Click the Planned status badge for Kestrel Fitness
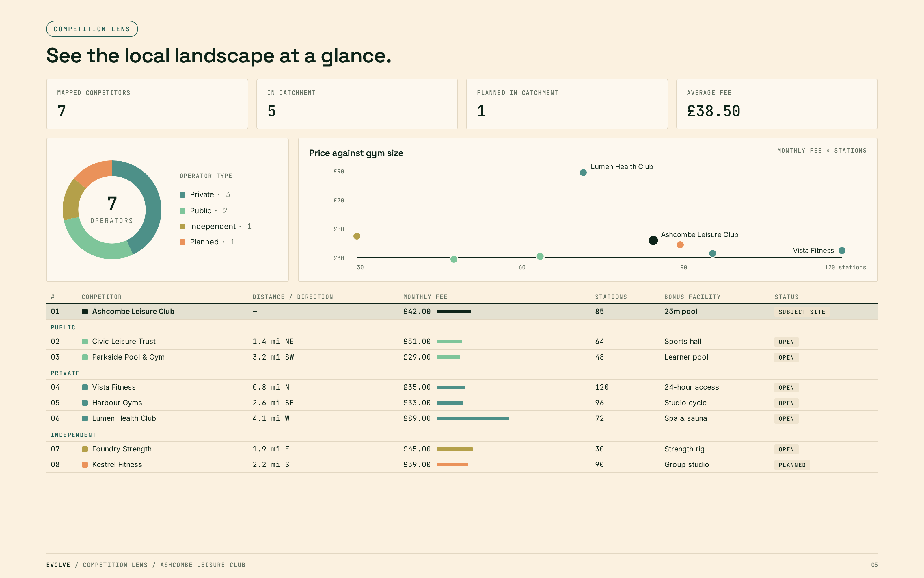This screenshot has height=578, width=924. pyautogui.click(x=792, y=465)
